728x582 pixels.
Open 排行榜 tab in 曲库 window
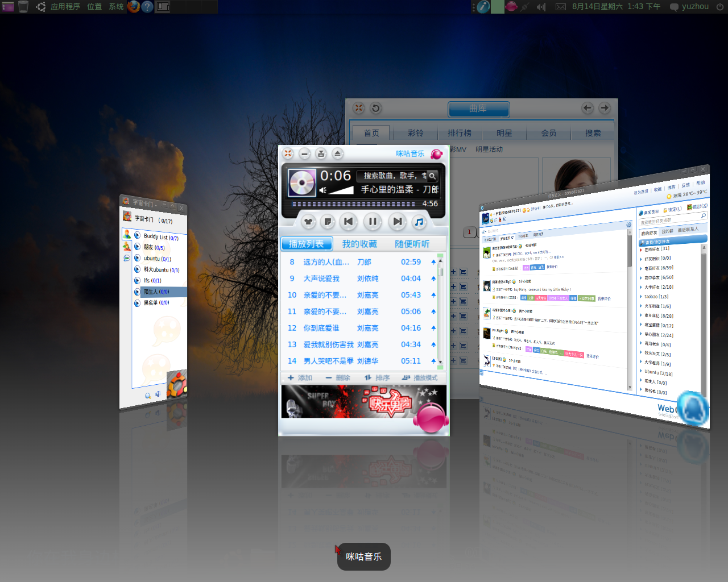pos(460,133)
